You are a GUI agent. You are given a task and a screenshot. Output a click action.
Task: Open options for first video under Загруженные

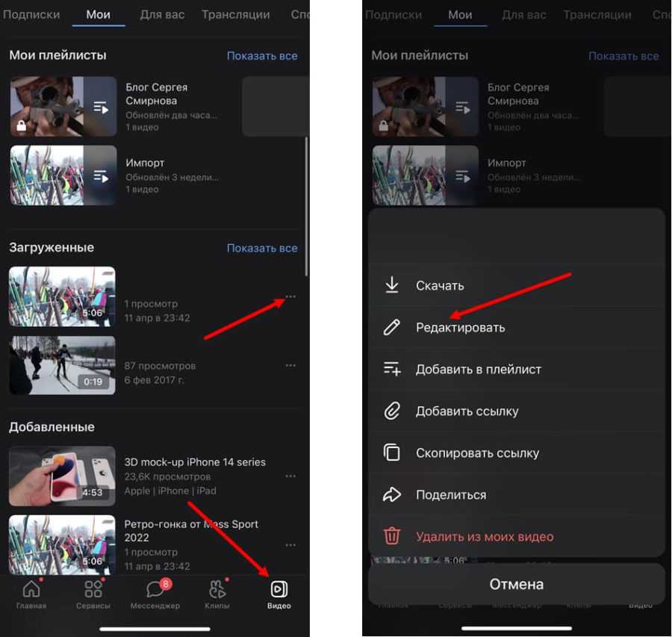click(290, 296)
